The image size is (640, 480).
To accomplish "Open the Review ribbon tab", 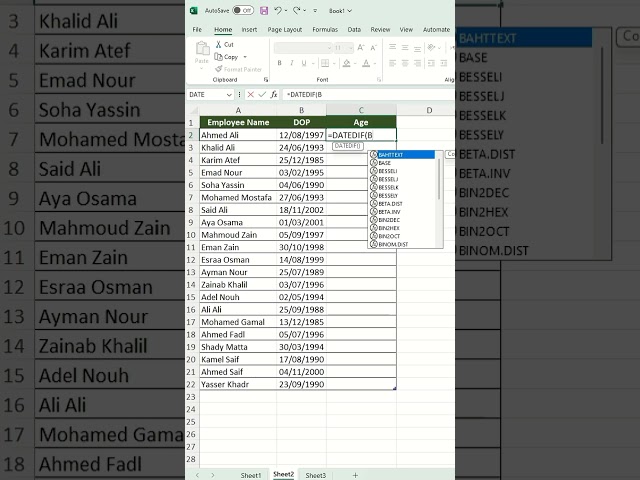I will (380, 29).
